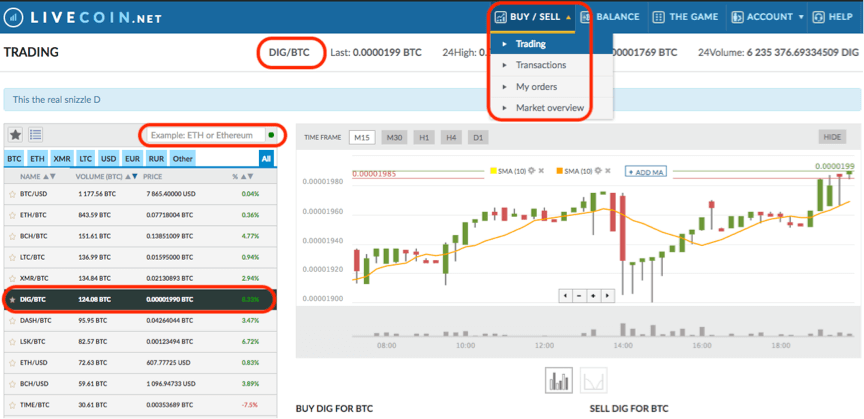Collapse the BUY / SELL dropdown menu
864x419 pixels.
coord(532,17)
